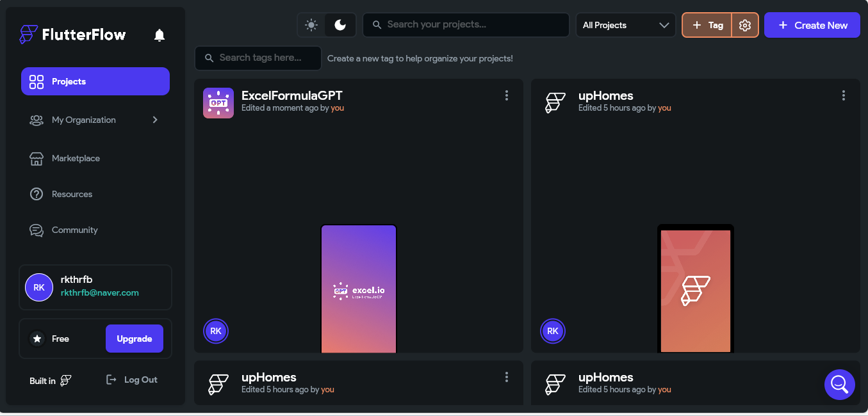The width and height of the screenshot is (868, 416).
Task: Click the ExcelFormulaGPT app icon
Action: click(218, 103)
